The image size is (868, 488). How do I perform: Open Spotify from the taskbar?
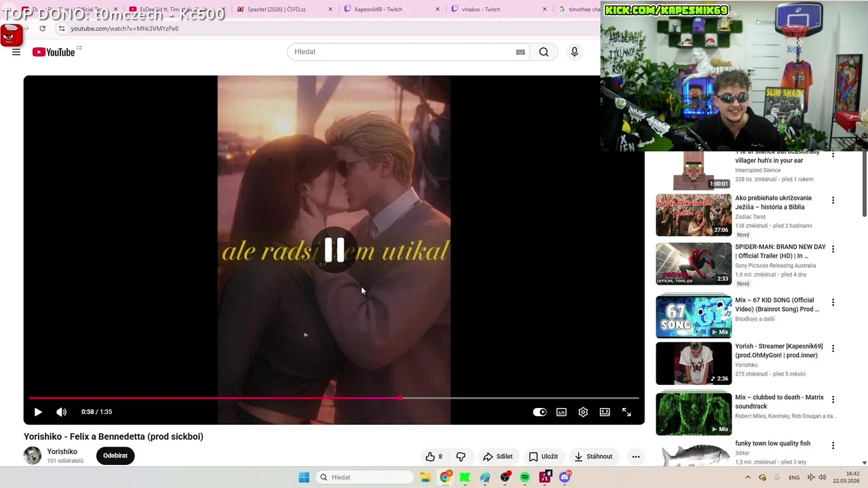tap(525, 477)
